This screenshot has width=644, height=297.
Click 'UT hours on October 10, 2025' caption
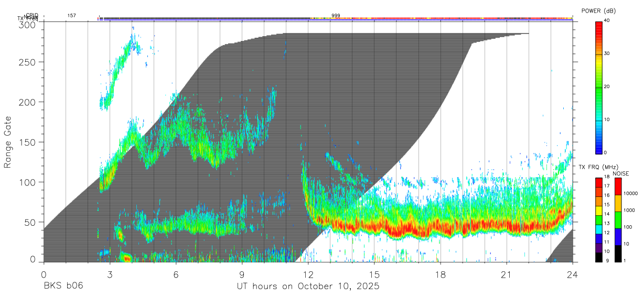[x=308, y=286]
